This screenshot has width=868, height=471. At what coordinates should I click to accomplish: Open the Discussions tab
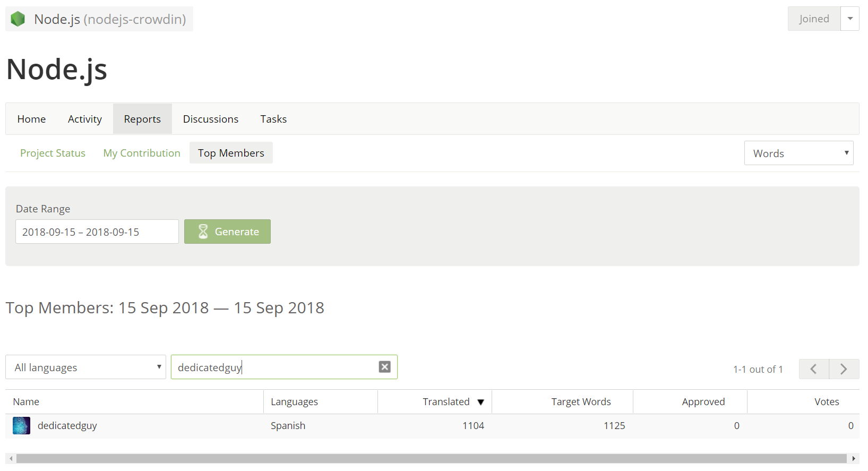[211, 119]
